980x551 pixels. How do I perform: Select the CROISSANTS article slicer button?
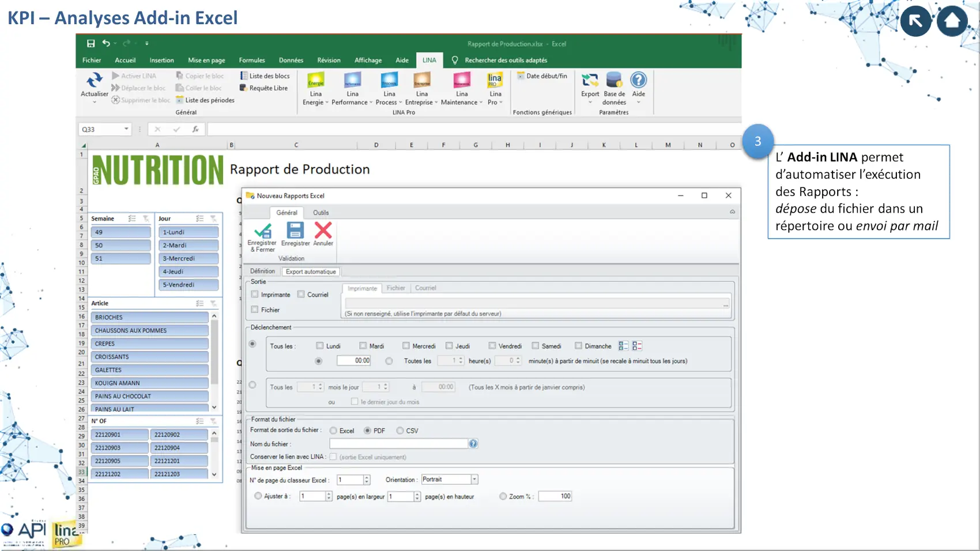tap(149, 357)
